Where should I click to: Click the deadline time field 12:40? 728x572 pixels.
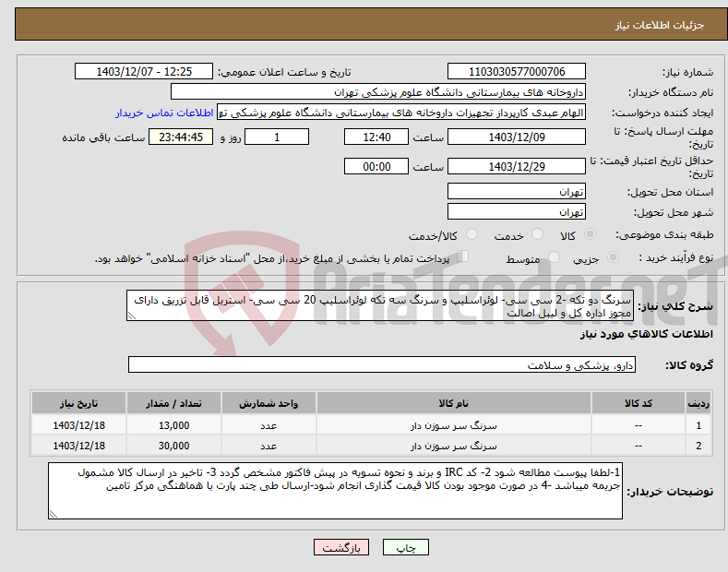(376, 137)
